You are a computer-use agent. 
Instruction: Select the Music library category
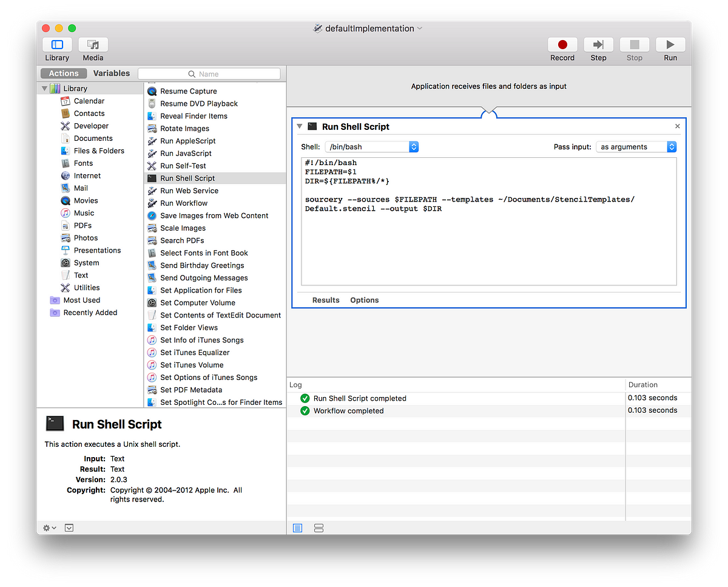(x=84, y=213)
